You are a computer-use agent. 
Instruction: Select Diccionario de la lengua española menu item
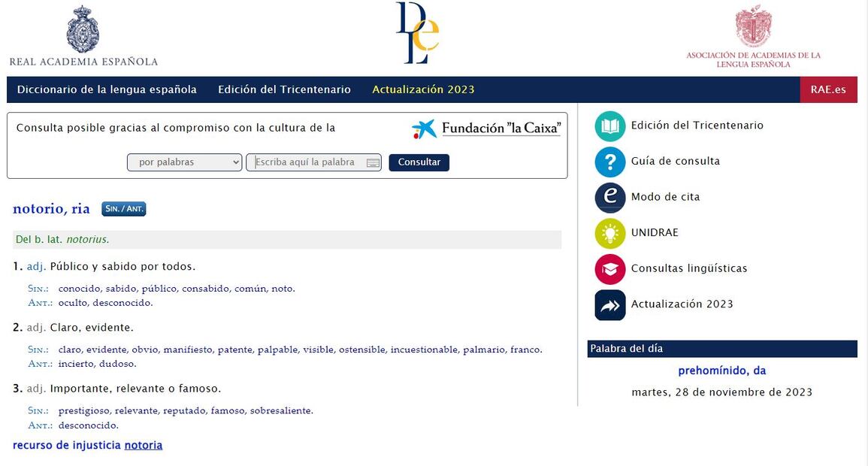tap(107, 89)
